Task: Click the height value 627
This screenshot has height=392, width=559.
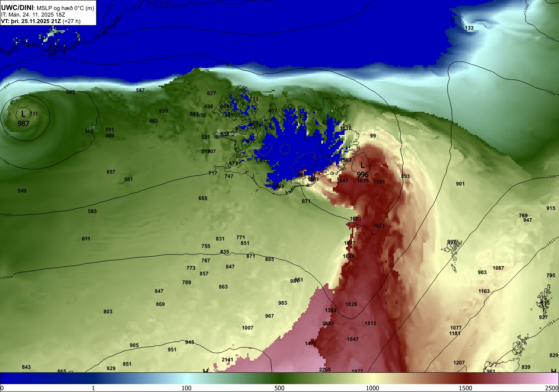Action: [x=211, y=93]
